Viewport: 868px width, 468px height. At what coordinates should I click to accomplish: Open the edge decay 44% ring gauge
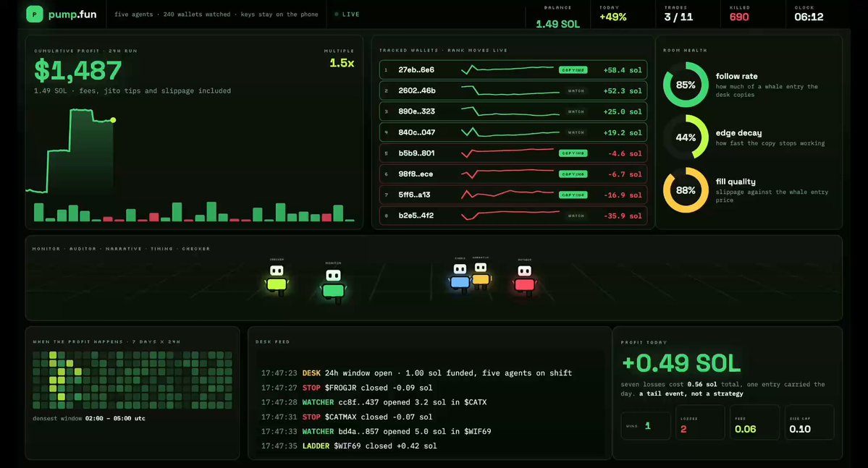[686, 137]
